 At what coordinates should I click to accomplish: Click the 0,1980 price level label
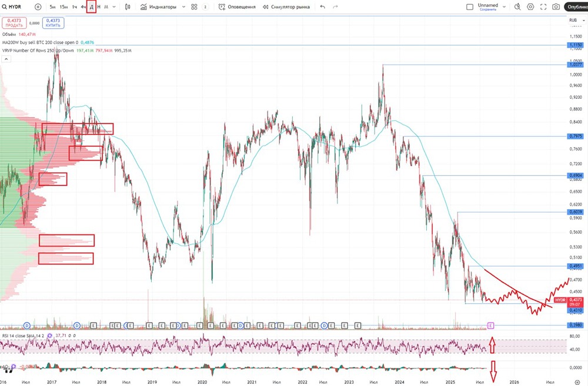575,325
